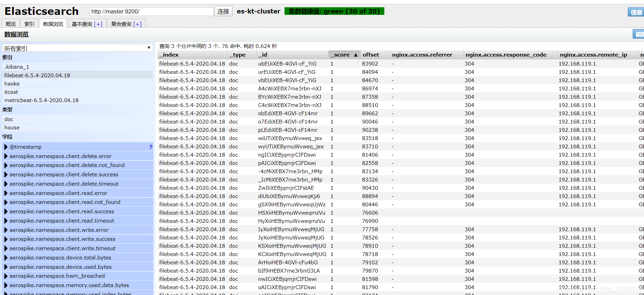Select the 数据浏览 tab
Image resolution: width=644 pixels, height=295 pixels.
pyautogui.click(x=53, y=24)
